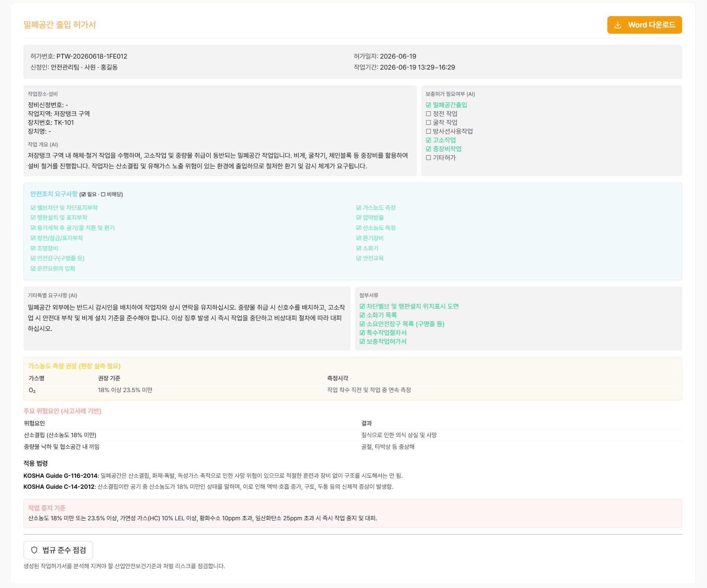The height and width of the screenshot is (588, 707).
Task: Toggle the 조명장비 item
Action: click(44, 248)
